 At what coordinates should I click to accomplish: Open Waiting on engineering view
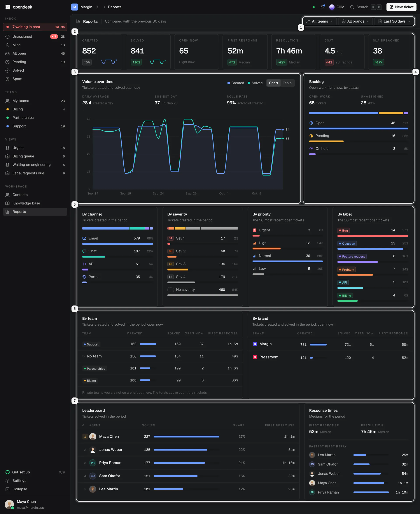[x=35, y=165]
